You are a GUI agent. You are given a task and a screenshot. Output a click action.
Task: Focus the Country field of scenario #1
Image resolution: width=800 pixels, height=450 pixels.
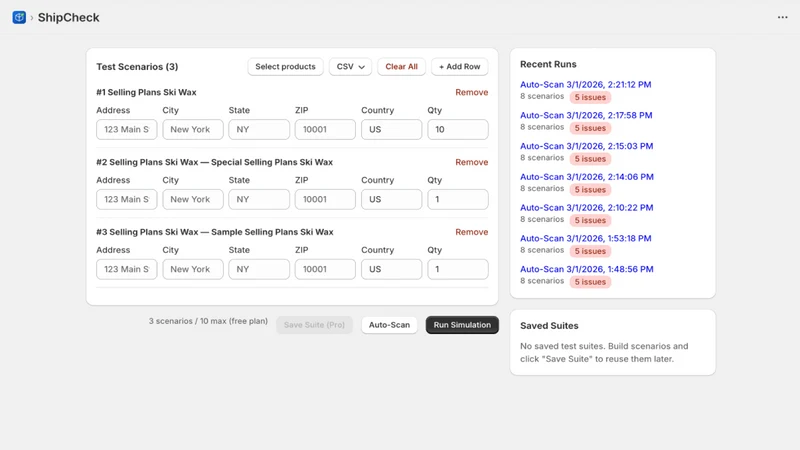point(391,130)
